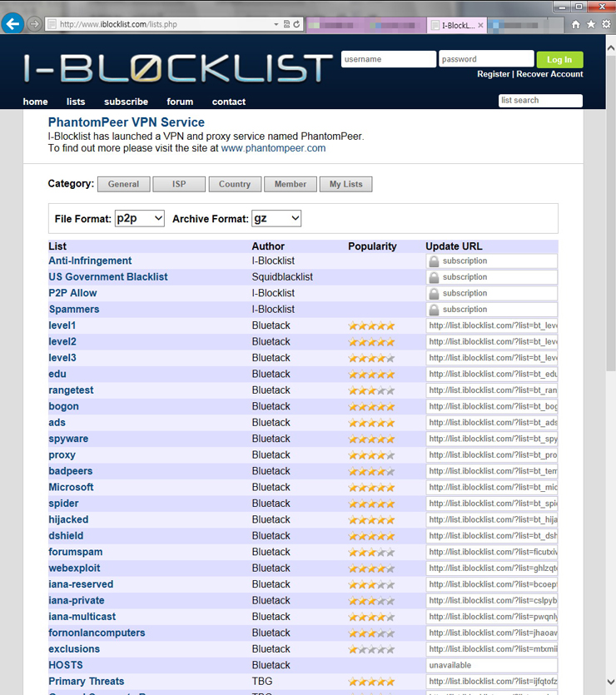The width and height of the screenshot is (616, 695).
Task: Open browser tools gear icon
Action: [x=606, y=24]
